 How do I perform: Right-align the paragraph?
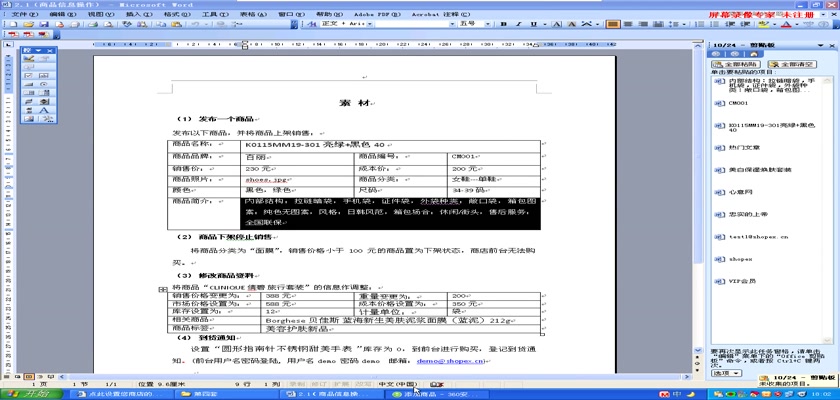(643, 24)
